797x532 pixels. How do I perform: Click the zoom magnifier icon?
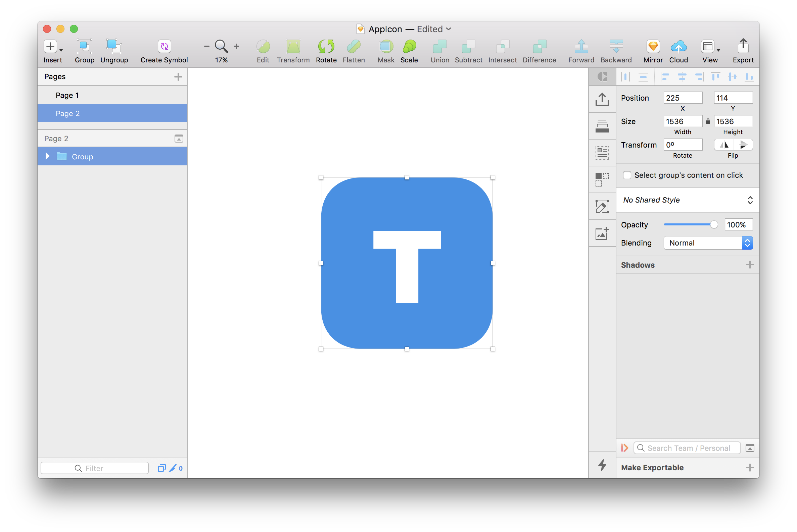tap(221, 46)
